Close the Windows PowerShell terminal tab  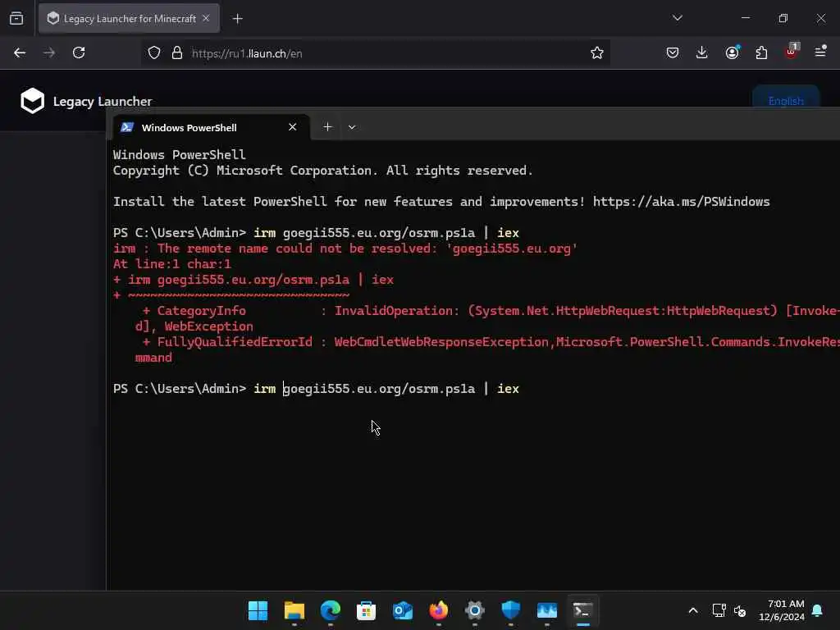click(293, 127)
